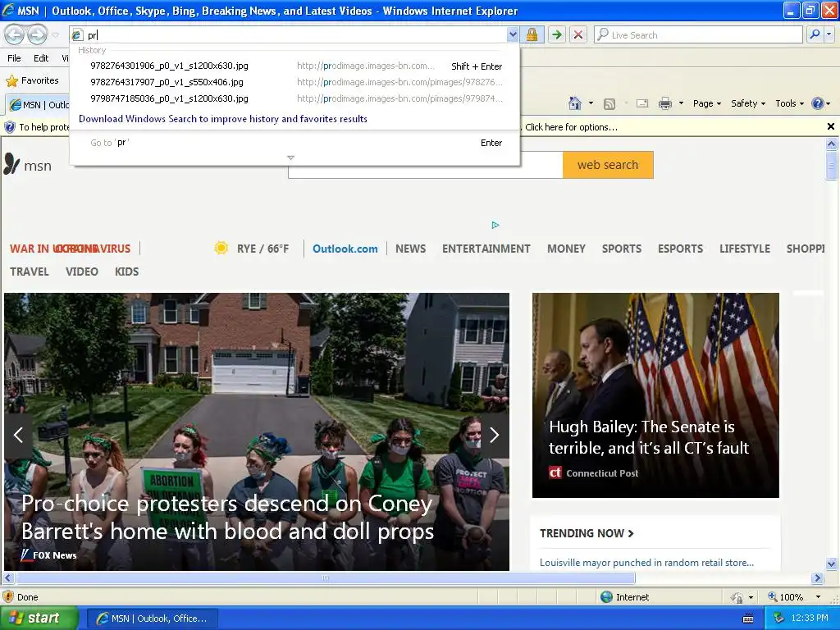Open the KIDS navigation item
This screenshot has height=630, width=840.
click(x=126, y=272)
